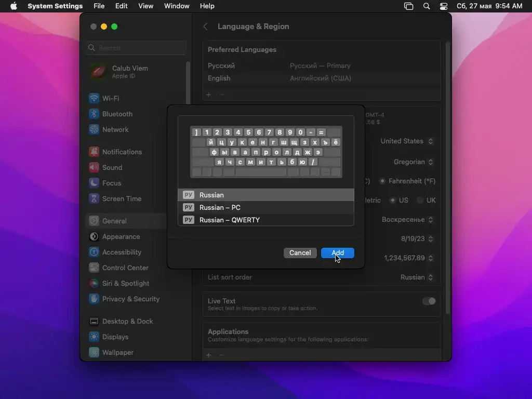Open the Gregorian calendar dropdown
The width and height of the screenshot is (532, 399).
click(x=413, y=162)
